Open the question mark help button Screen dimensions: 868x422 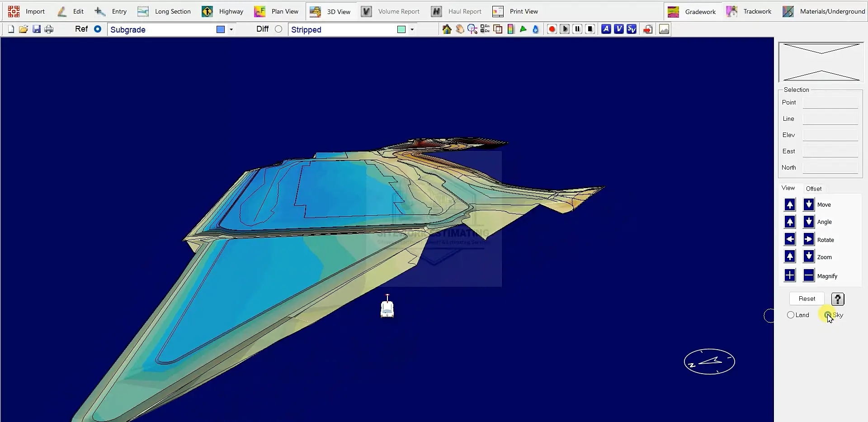pos(838,299)
